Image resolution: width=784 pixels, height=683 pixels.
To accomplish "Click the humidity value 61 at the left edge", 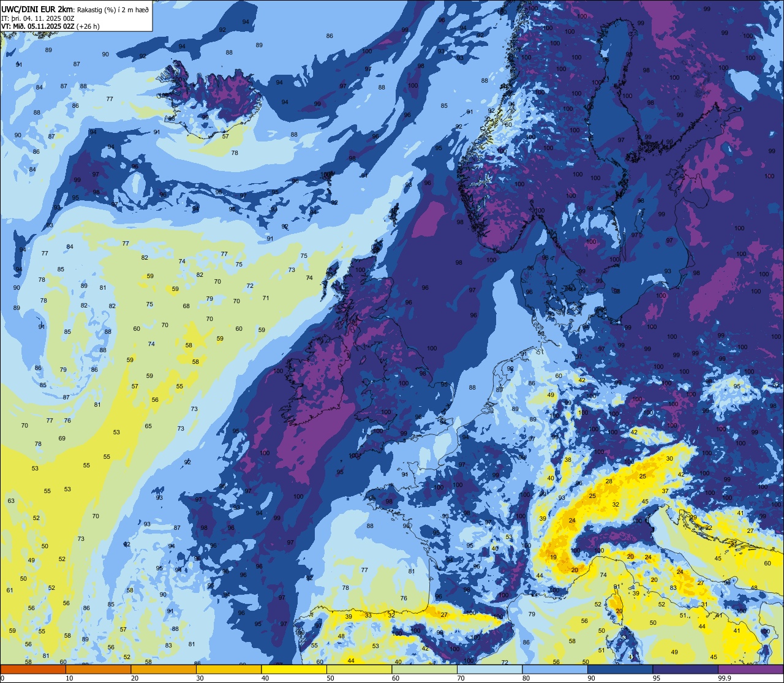I will [x=10, y=590].
